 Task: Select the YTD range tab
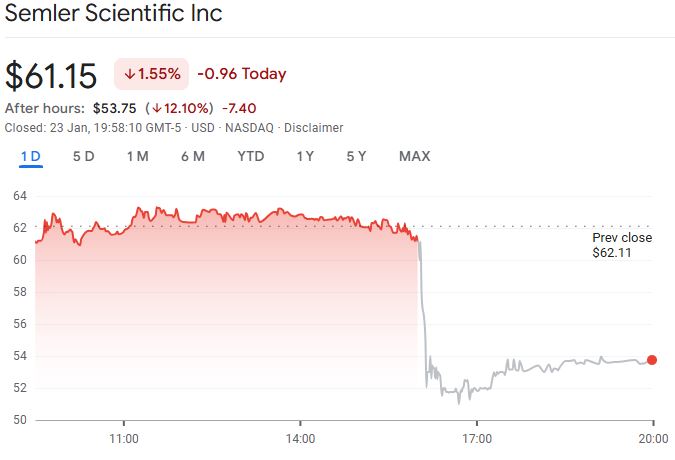coord(251,156)
